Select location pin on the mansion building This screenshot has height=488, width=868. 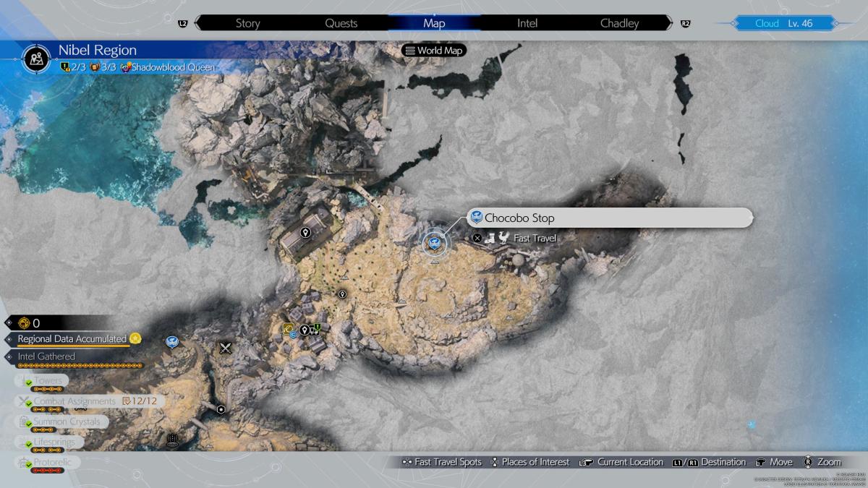tap(306, 233)
